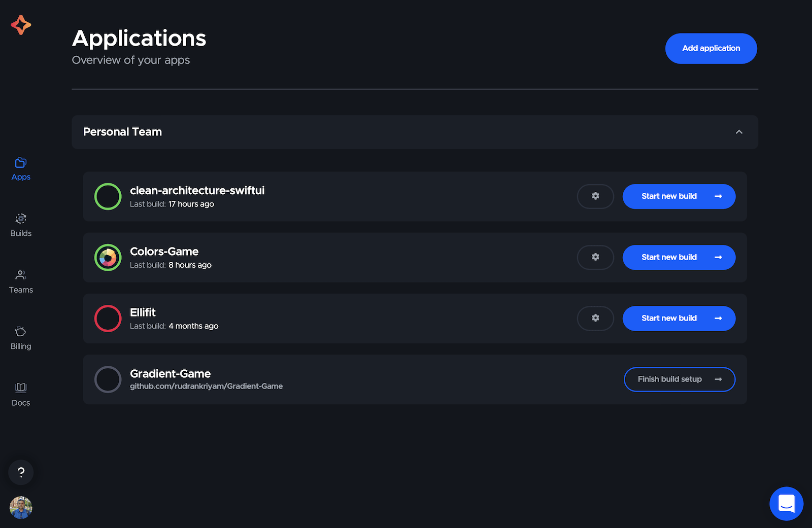This screenshot has width=812, height=528.
Task: Collapse the Personal Team section
Action: tap(739, 132)
